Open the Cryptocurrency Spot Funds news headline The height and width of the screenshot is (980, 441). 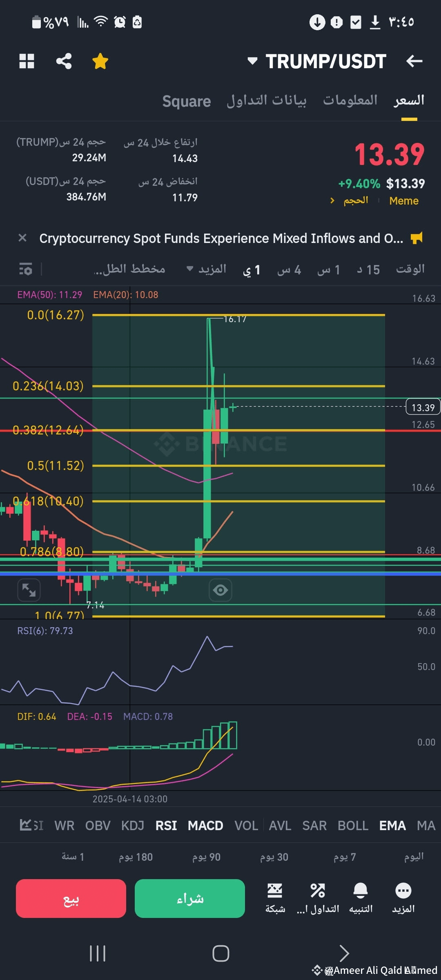point(221,238)
